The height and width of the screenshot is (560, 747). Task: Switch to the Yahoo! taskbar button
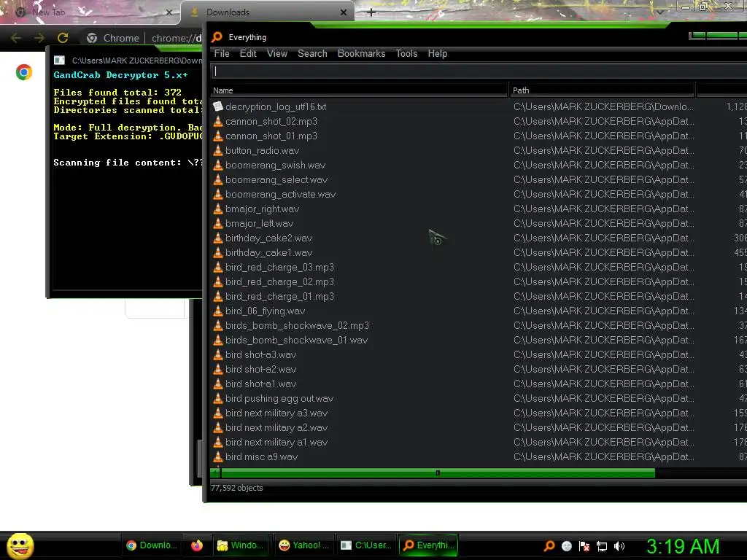click(x=303, y=545)
